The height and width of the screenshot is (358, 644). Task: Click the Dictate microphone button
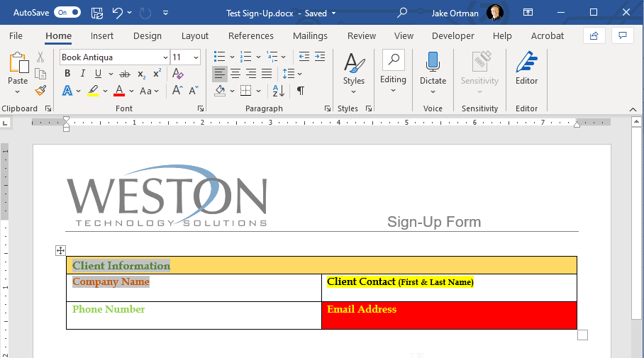[x=433, y=73]
